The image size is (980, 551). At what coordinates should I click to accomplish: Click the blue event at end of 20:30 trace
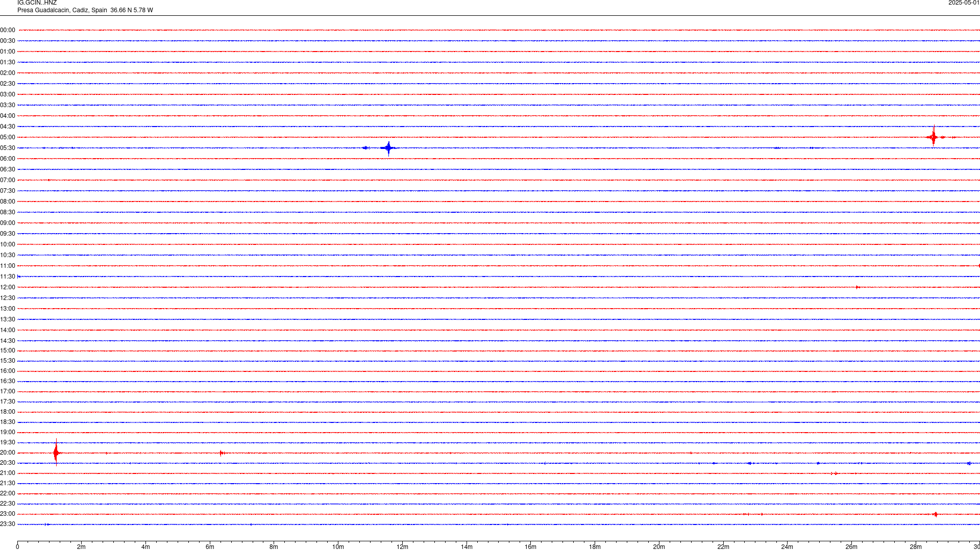[x=969, y=463]
